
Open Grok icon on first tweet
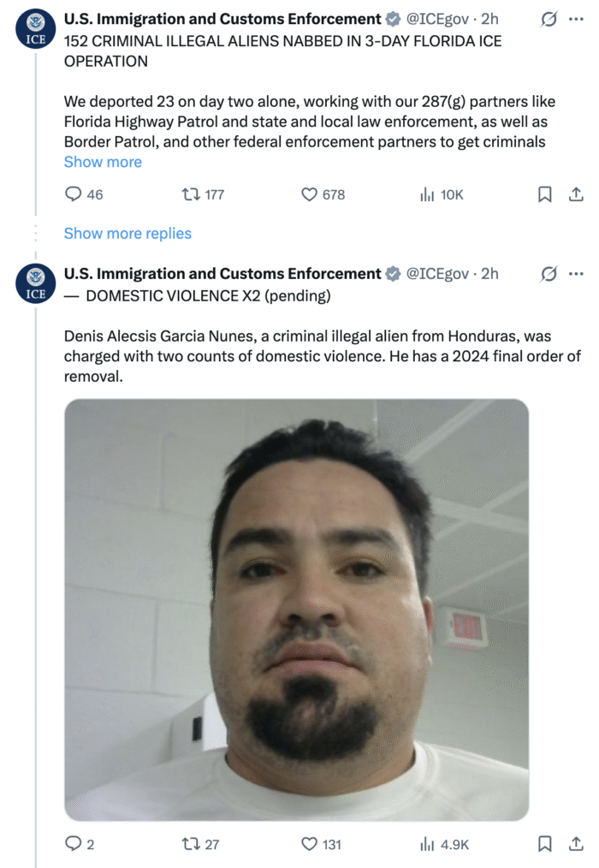(x=548, y=20)
